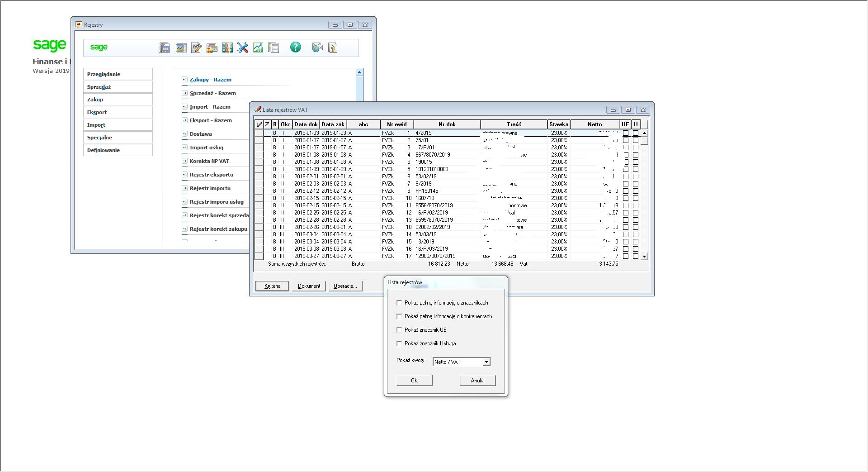Enable Pokaż pełną informację o znacznikach

399,303
